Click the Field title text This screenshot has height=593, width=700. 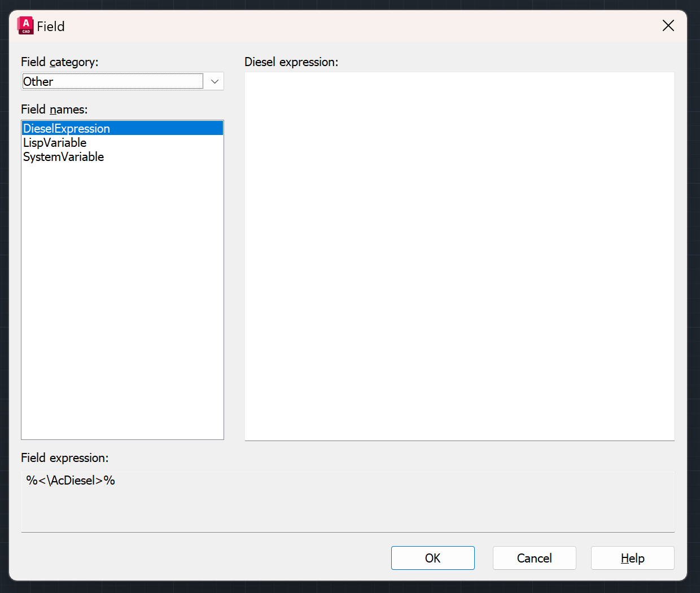pos(51,27)
